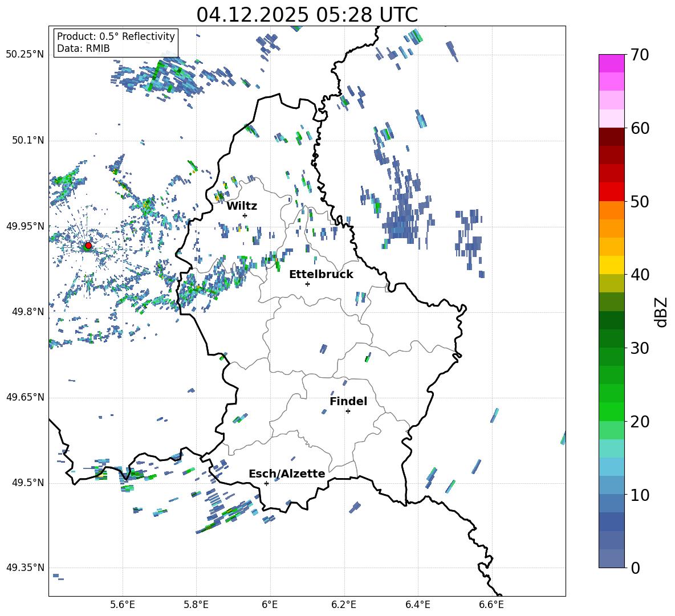Select the Esch/Alzette map label

pos(287,474)
